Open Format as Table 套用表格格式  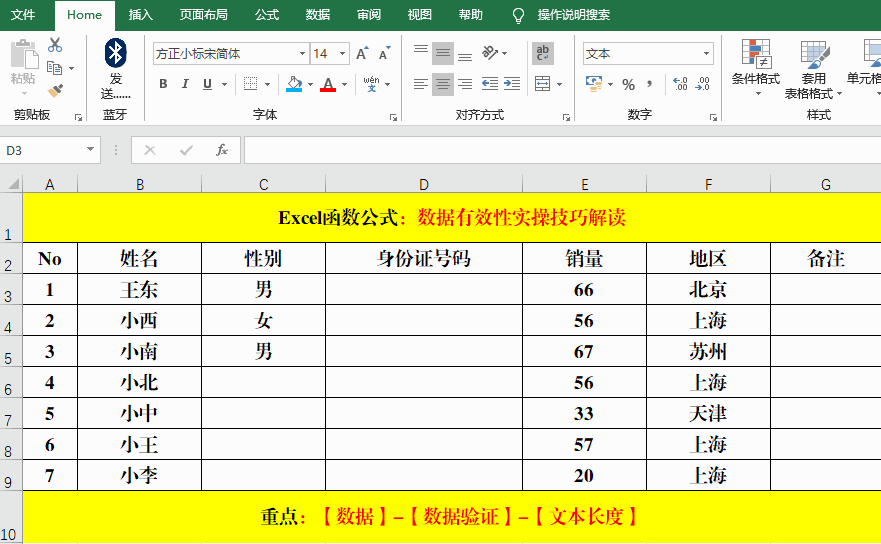pos(814,70)
